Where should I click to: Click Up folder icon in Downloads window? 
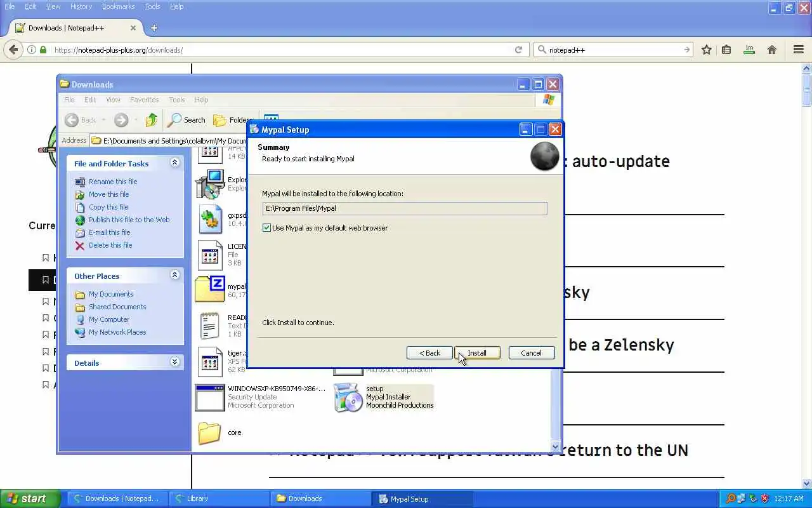(x=151, y=119)
